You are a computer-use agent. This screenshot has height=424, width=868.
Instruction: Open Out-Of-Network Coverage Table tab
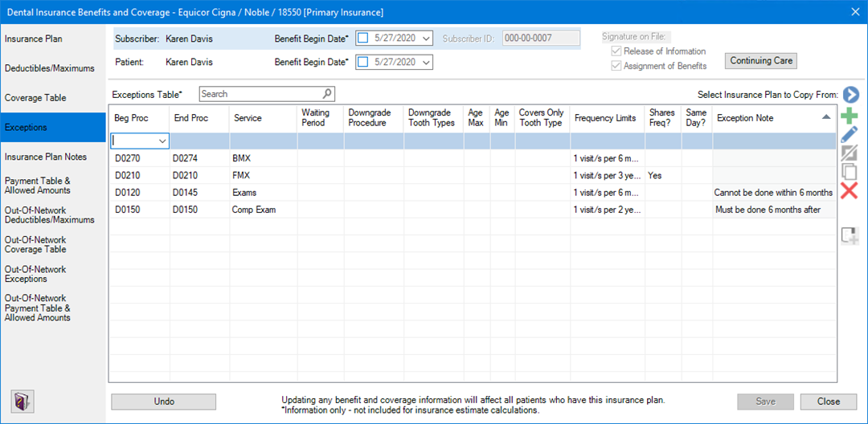52,245
